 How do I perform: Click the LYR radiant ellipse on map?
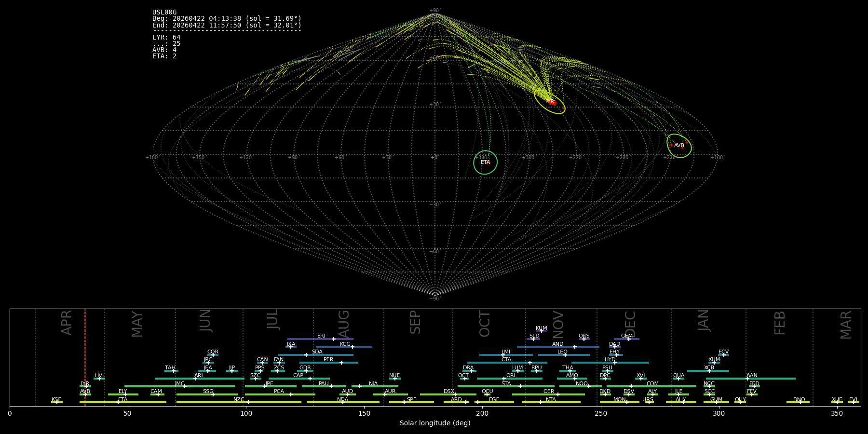click(x=549, y=102)
